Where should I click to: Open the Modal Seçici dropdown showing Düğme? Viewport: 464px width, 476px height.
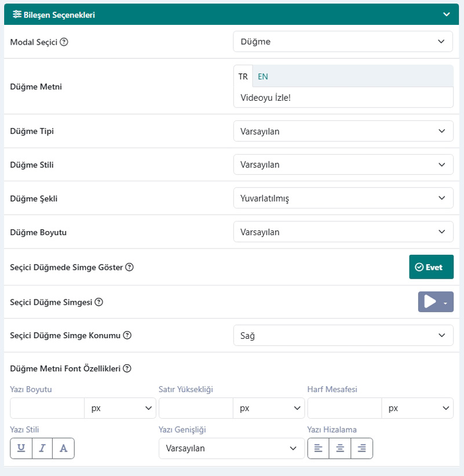[x=343, y=41]
